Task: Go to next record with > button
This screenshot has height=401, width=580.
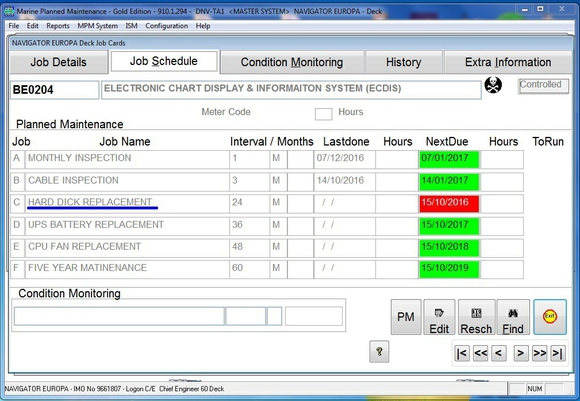Action: click(x=520, y=353)
